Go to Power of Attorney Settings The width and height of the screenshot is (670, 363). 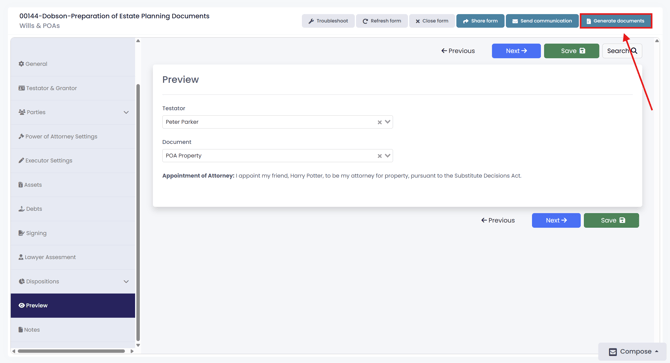click(x=73, y=136)
